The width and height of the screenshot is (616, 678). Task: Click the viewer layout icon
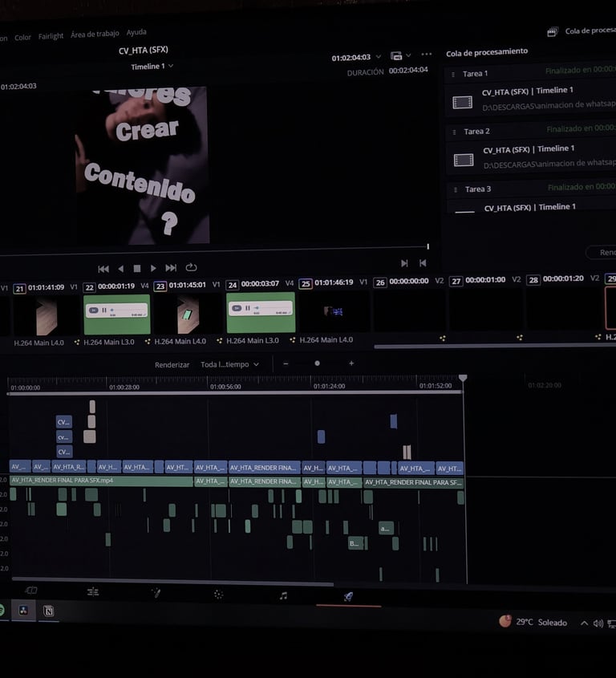396,56
